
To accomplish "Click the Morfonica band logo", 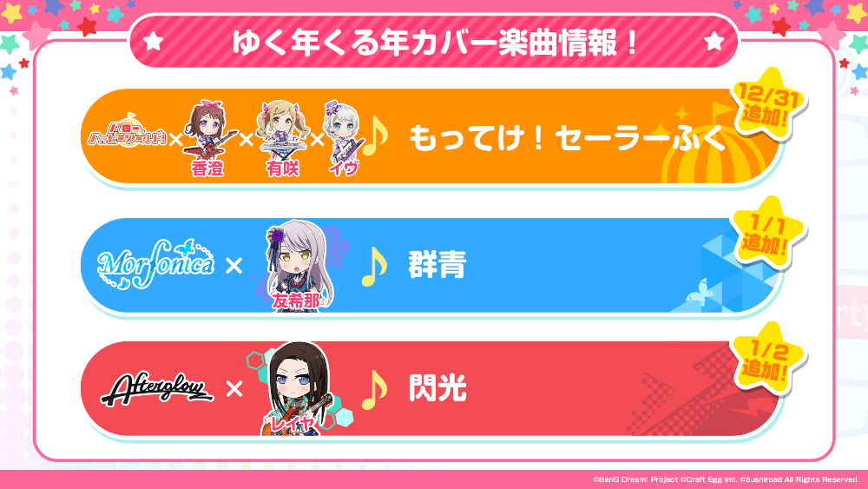I will coord(155,264).
